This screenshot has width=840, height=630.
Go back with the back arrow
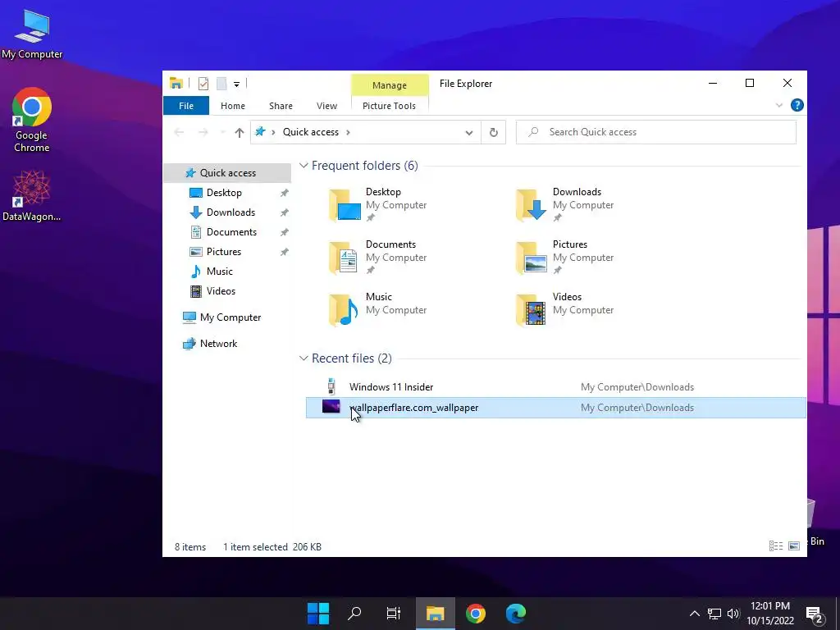pos(179,132)
